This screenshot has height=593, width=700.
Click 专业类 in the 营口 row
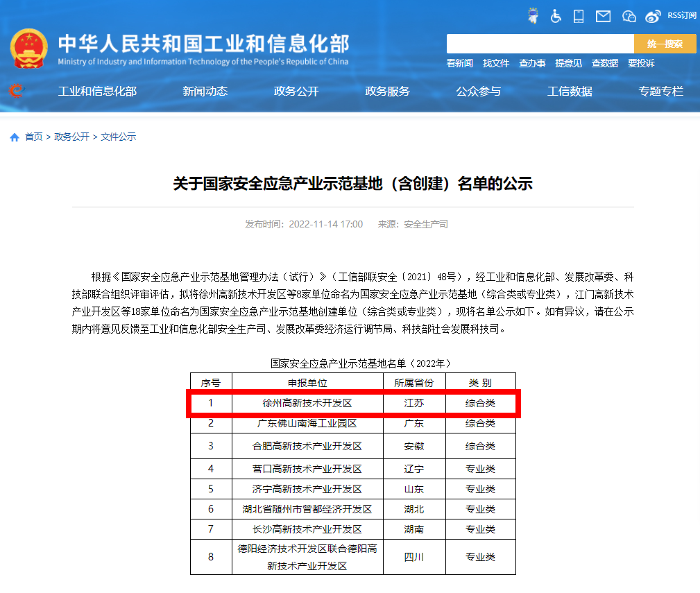click(x=480, y=469)
